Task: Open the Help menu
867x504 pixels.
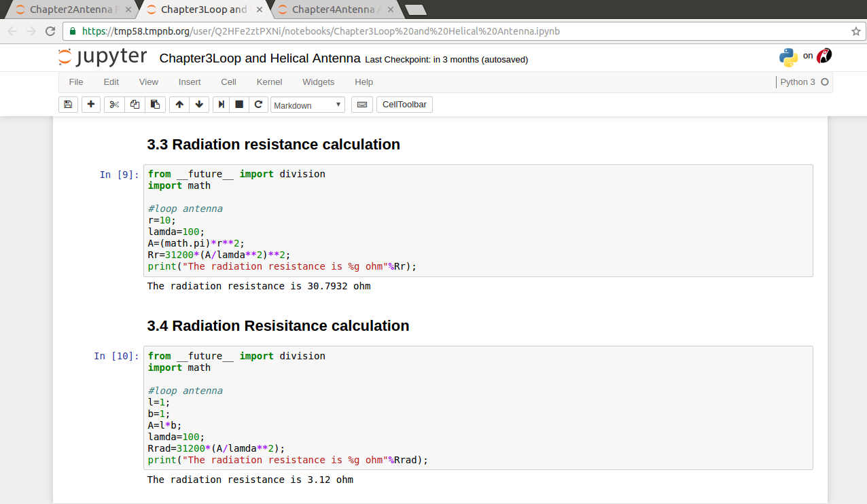Action: click(x=364, y=82)
